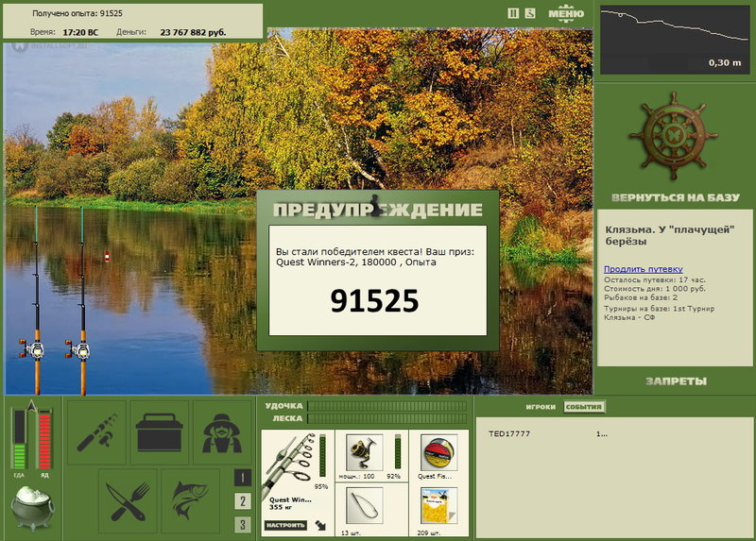Click the мощн.: 100 reel power label

(x=356, y=476)
